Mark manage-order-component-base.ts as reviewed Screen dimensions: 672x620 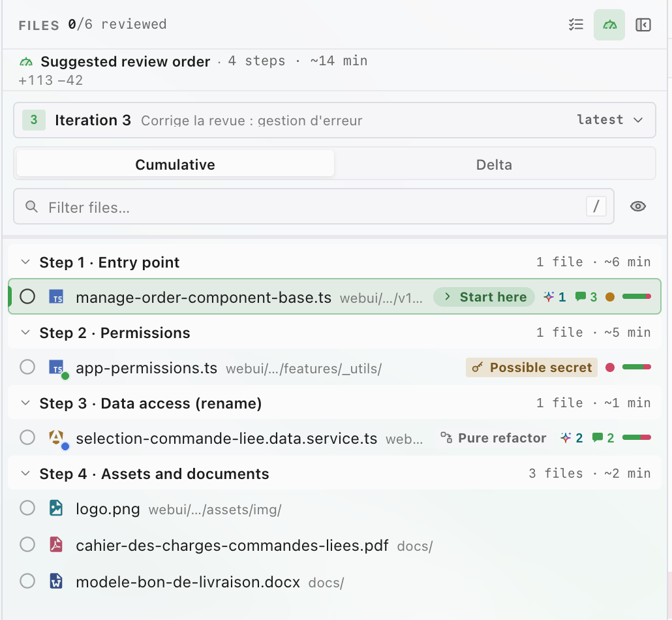click(27, 297)
